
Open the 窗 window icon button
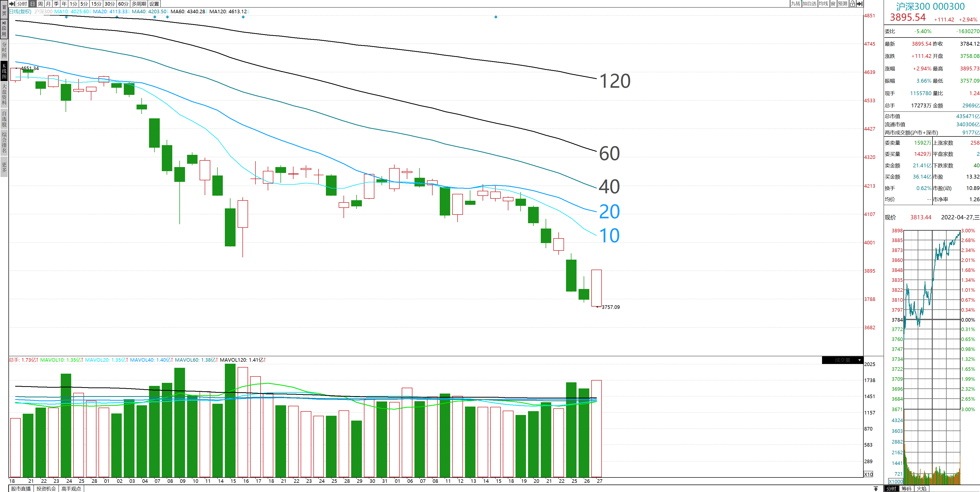tap(833, 4)
